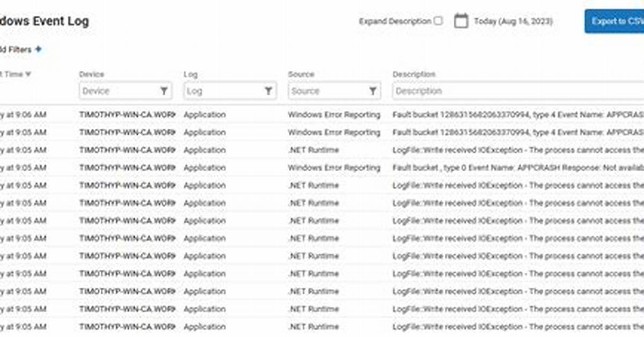The width and height of the screenshot is (644, 337).
Task: Click the Source filter input field
Action: pyautogui.click(x=334, y=91)
